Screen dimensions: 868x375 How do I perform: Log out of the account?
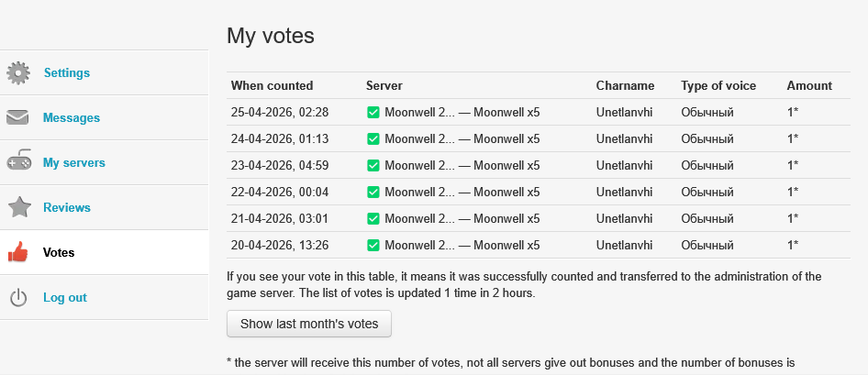[x=65, y=297]
